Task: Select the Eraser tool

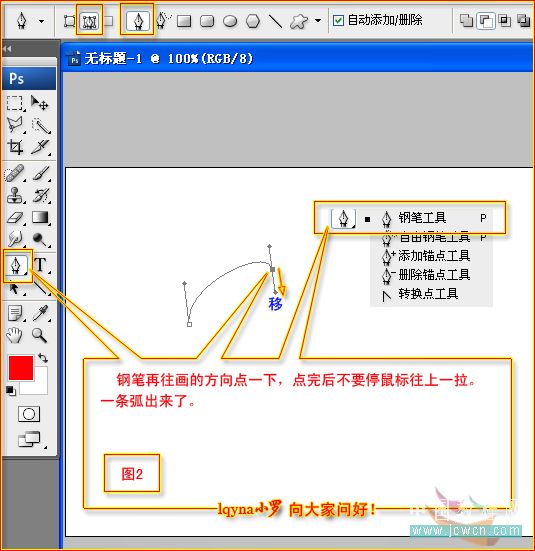Action: pyautogui.click(x=15, y=218)
